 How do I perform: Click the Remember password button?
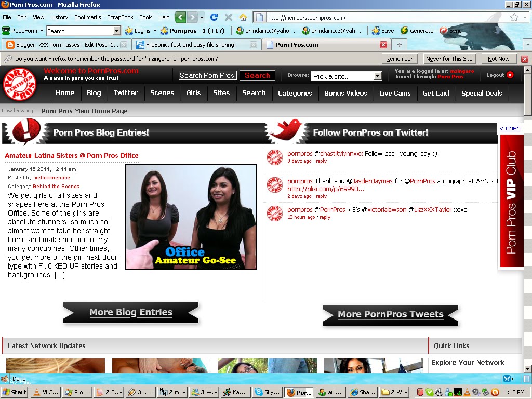point(400,59)
